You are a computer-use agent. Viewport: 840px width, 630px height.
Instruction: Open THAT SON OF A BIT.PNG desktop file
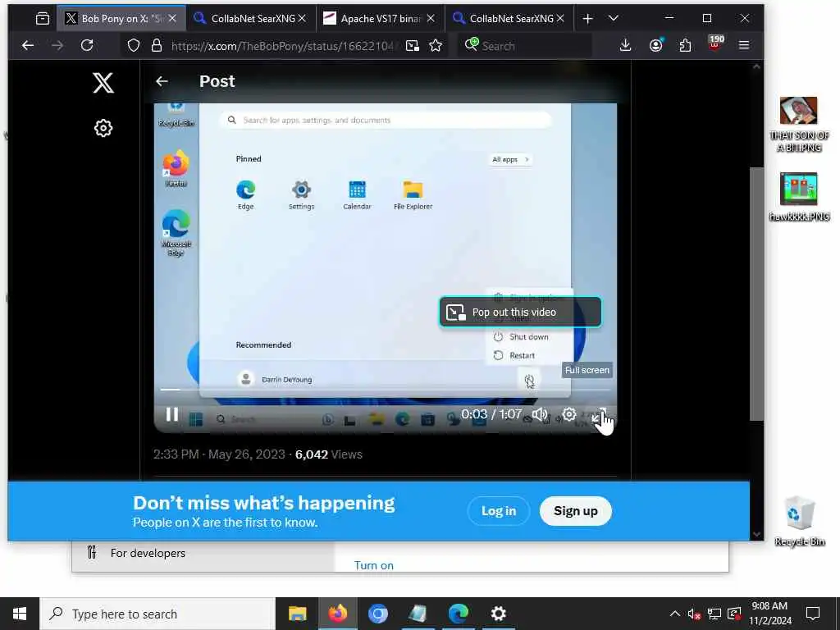(799, 125)
